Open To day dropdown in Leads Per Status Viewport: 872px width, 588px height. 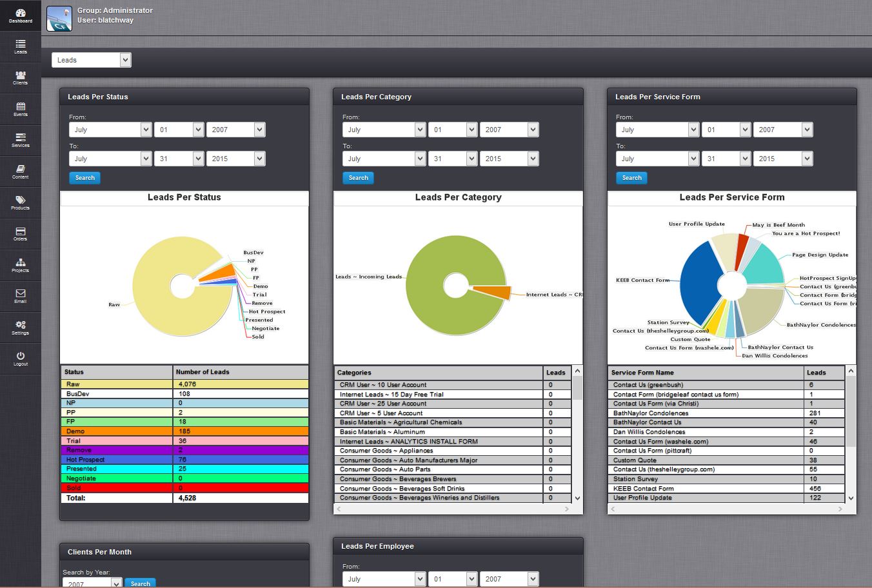pos(179,159)
